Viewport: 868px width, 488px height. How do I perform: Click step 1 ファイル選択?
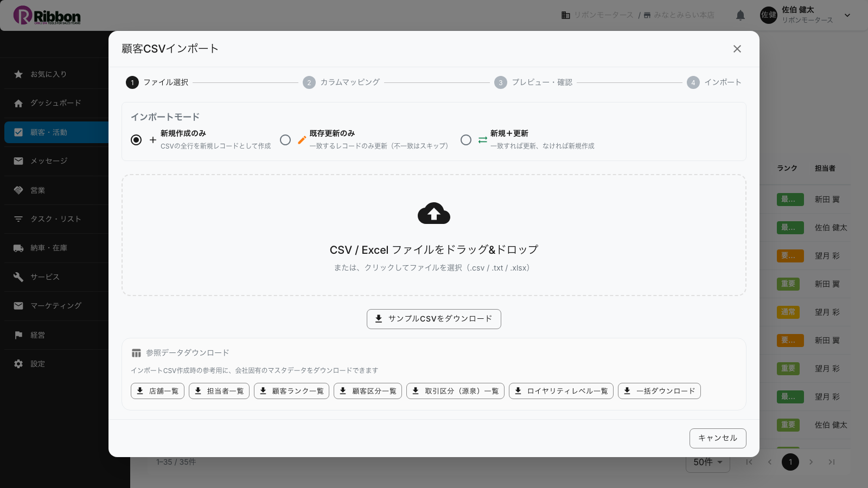(157, 82)
